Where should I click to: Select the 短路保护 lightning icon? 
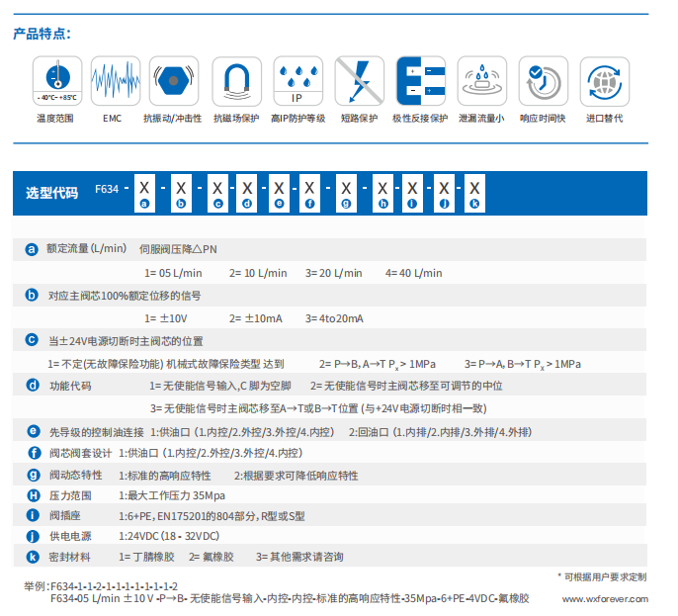click(358, 81)
